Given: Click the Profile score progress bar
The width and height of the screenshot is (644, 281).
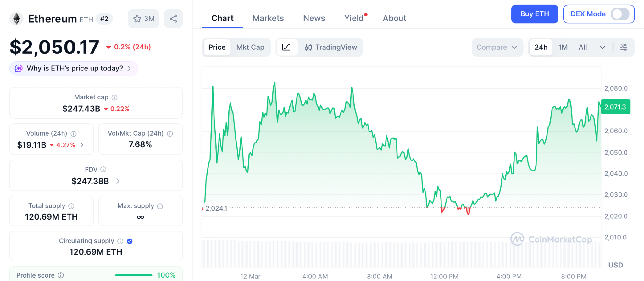Looking at the screenshot, I should (134, 275).
